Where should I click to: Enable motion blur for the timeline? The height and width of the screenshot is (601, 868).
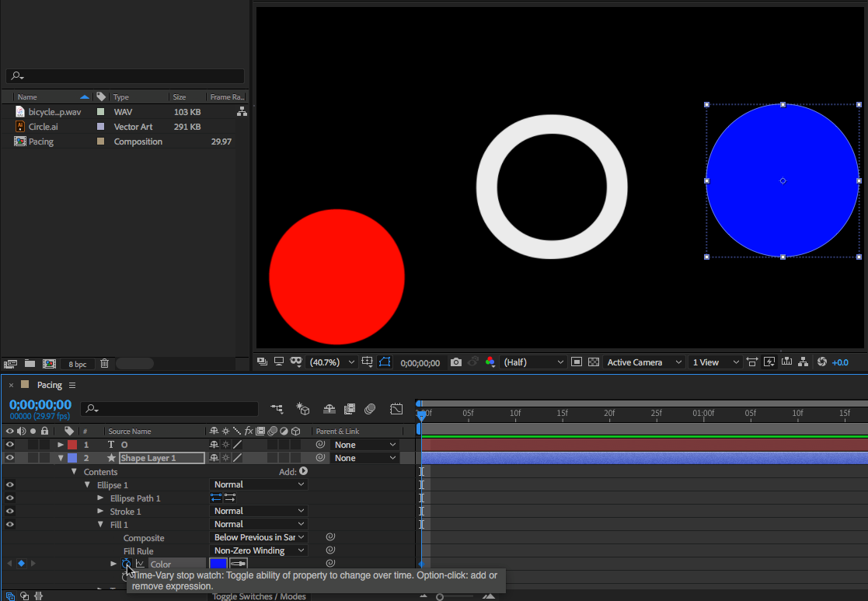pos(370,409)
